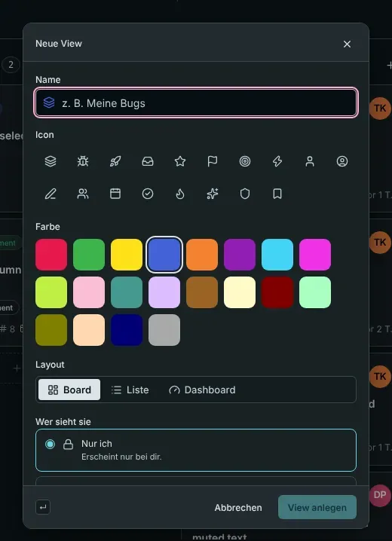Screen dimensions: 392x541
Task: Choose the flame icon
Action: click(x=180, y=194)
